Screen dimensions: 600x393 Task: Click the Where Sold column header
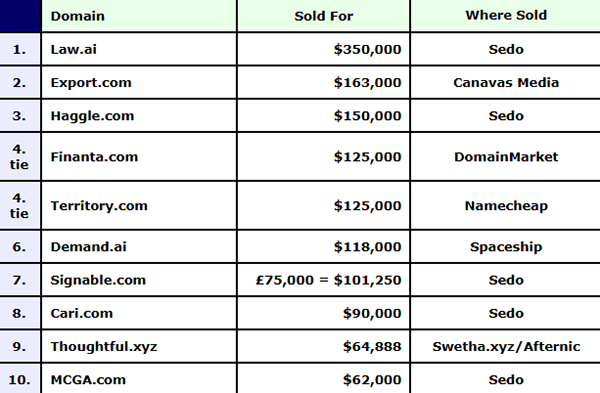click(505, 16)
